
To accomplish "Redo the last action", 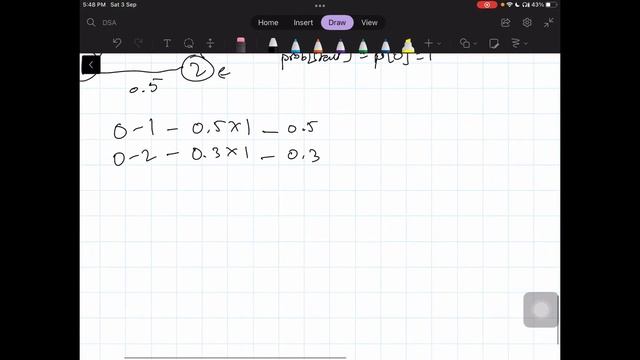I will [x=139, y=43].
